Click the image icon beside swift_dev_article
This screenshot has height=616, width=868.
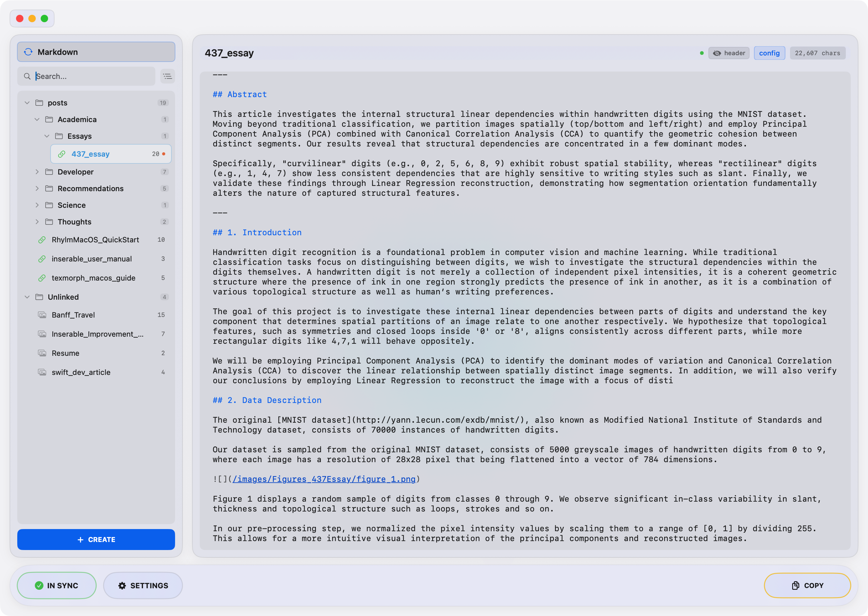point(42,372)
